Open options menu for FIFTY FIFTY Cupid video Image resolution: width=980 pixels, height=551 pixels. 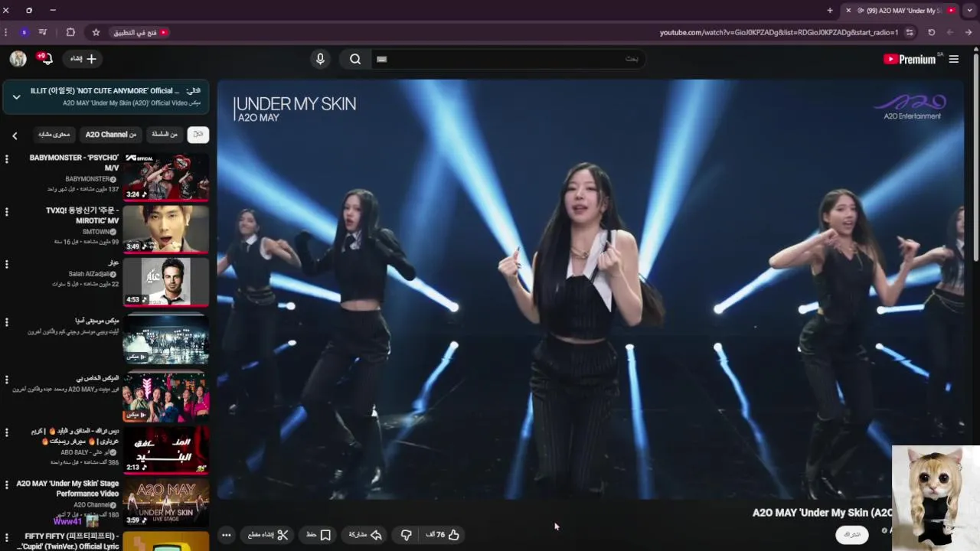pos(7,537)
